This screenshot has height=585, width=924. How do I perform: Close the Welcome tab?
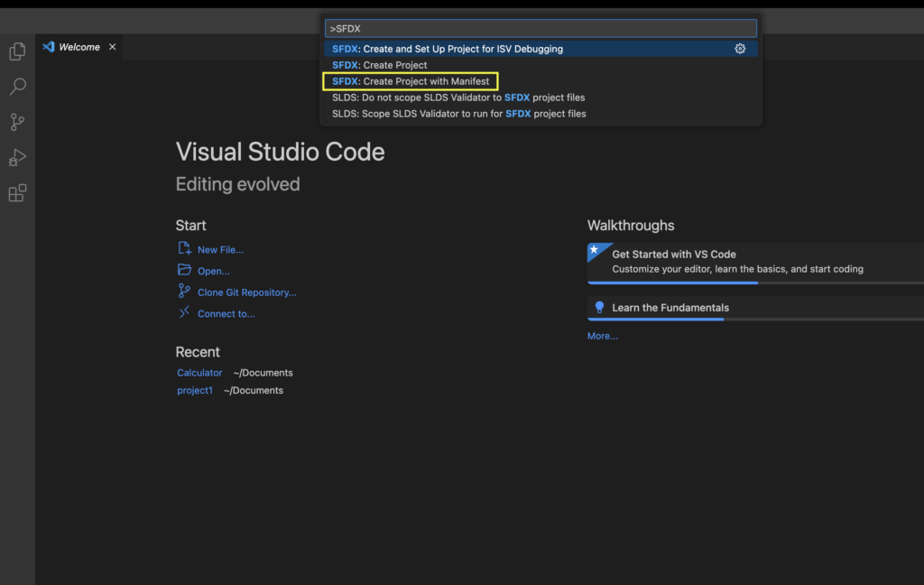pyautogui.click(x=112, y=47)
